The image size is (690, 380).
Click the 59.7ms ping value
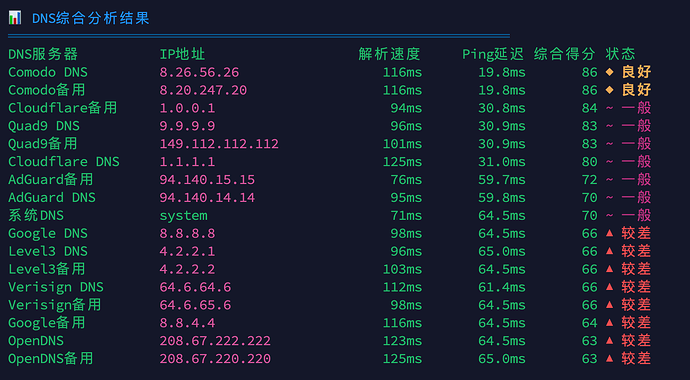502,179
